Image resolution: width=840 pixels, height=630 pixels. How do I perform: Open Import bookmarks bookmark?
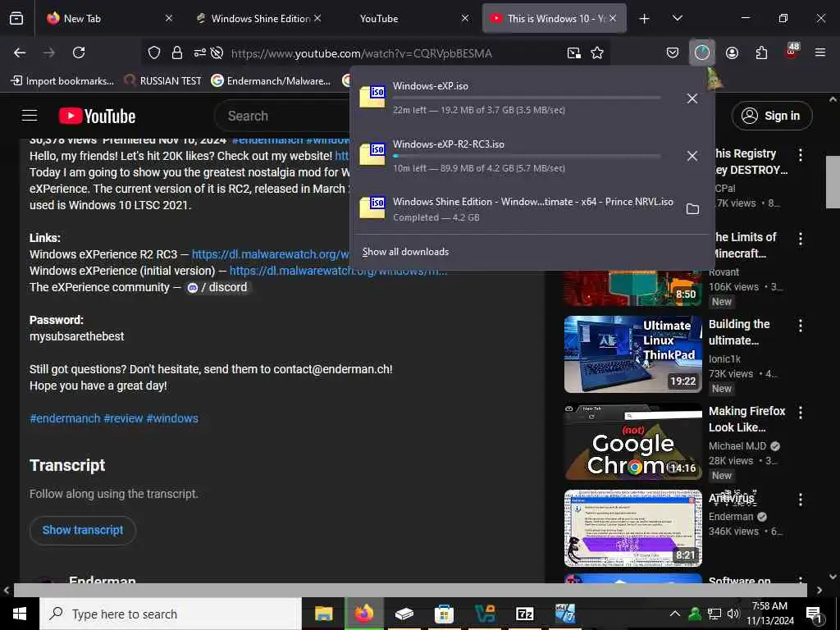[62, 81]
